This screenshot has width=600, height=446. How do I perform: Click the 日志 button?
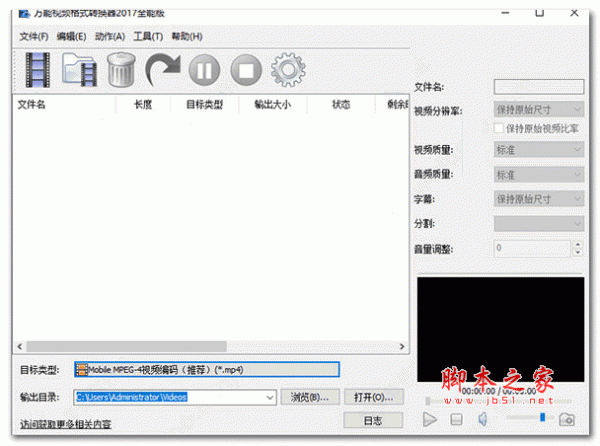click(373, 420)
